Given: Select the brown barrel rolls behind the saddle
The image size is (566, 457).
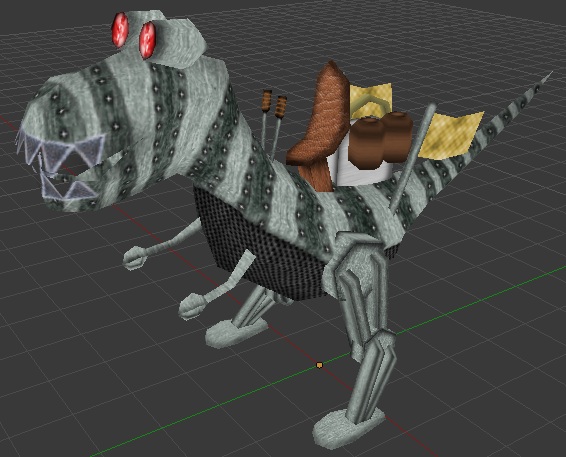Looking at the screenshot, I should tap(380, 140).
